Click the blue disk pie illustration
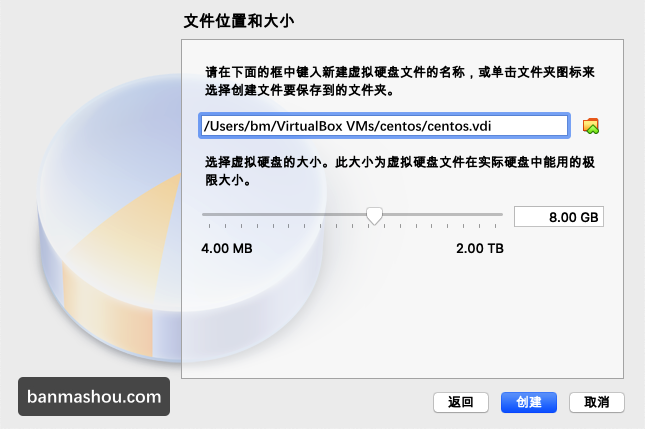 point(111,136)
